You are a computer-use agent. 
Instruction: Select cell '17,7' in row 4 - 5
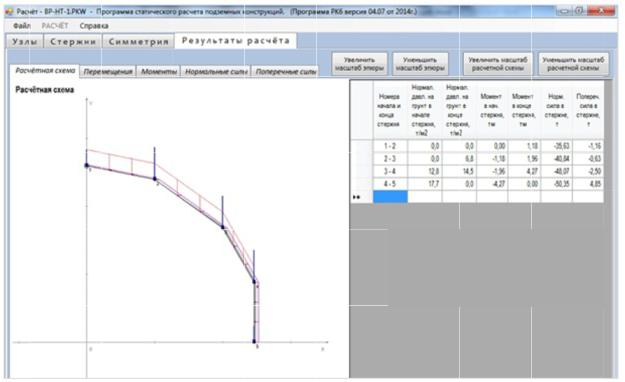coord(425,184)
